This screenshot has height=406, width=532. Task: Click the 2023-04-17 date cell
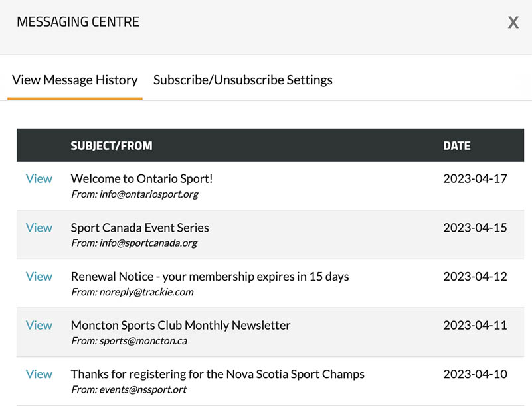pos(475,178)
